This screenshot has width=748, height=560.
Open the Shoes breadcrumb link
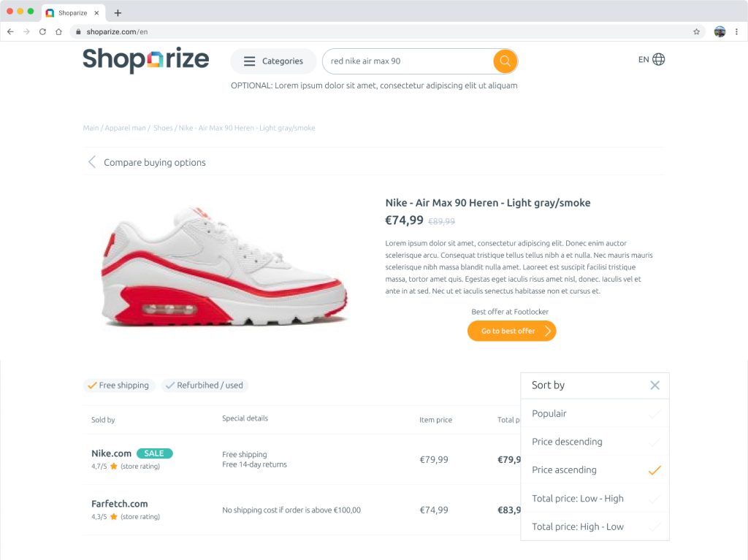click(x=163, y=128)
